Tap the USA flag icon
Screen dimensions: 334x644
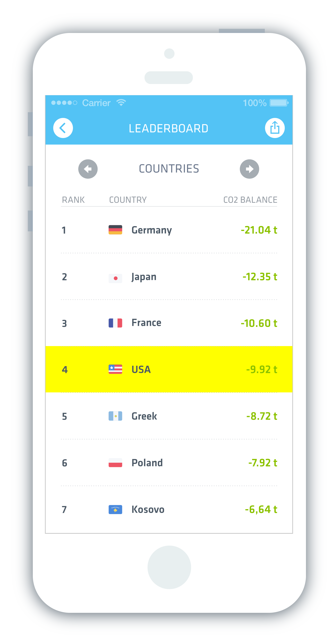point(115,369)
